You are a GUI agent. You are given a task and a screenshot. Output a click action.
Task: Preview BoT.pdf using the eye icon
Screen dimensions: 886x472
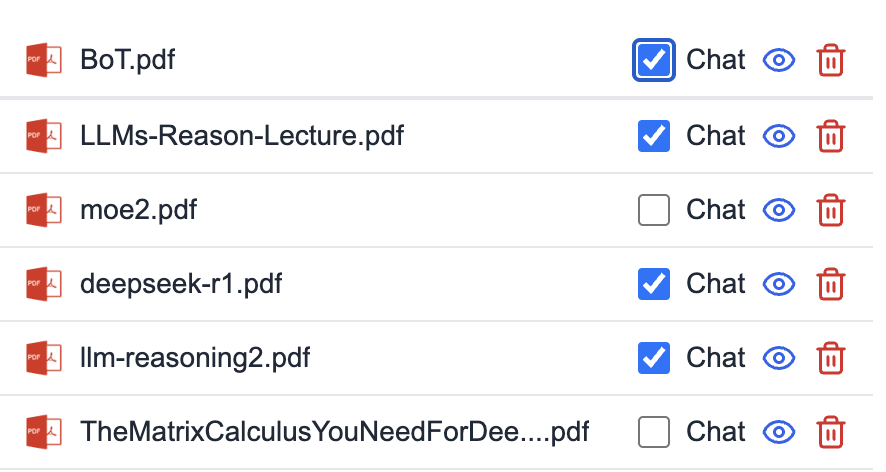779,60
